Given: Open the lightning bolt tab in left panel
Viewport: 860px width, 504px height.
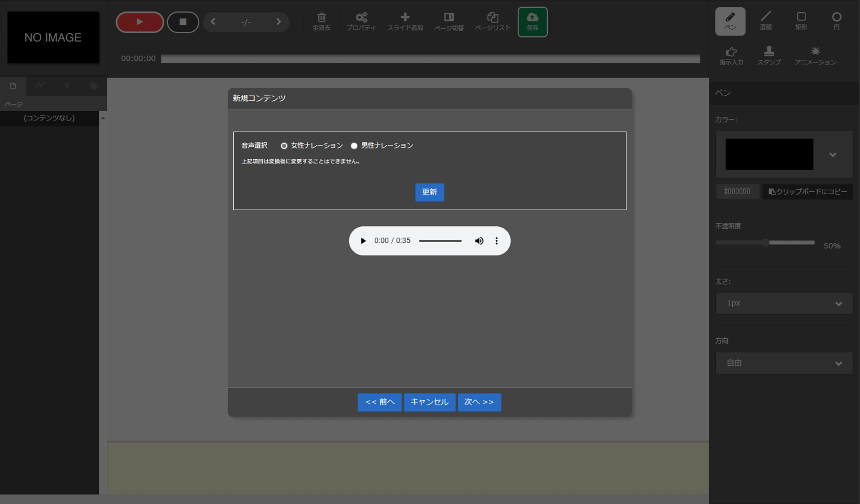Looking at the screenshot, I should pyautogui.click(x=67, y=86).
